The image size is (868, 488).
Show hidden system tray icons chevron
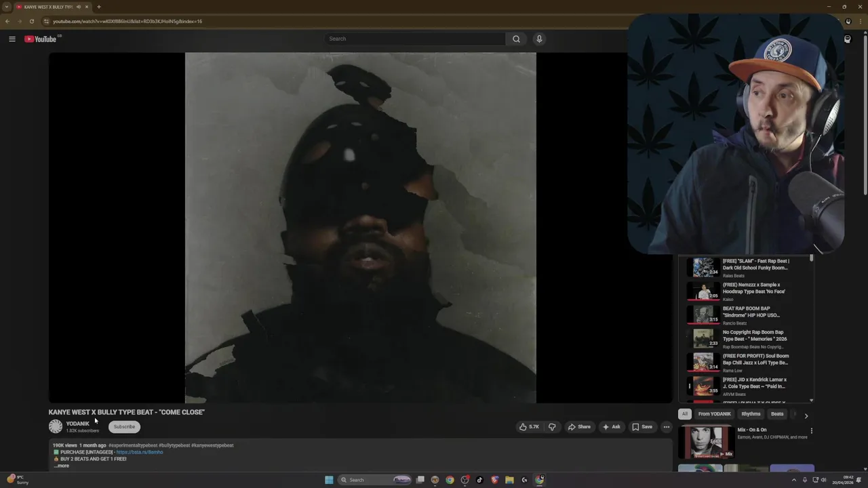click(794, 480)
